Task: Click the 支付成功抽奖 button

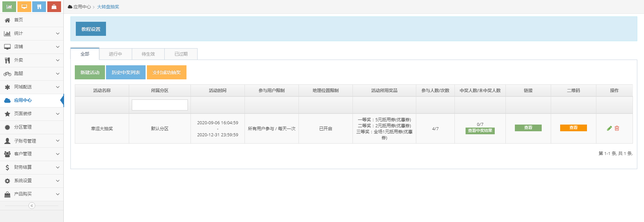Action: [167, 72]
